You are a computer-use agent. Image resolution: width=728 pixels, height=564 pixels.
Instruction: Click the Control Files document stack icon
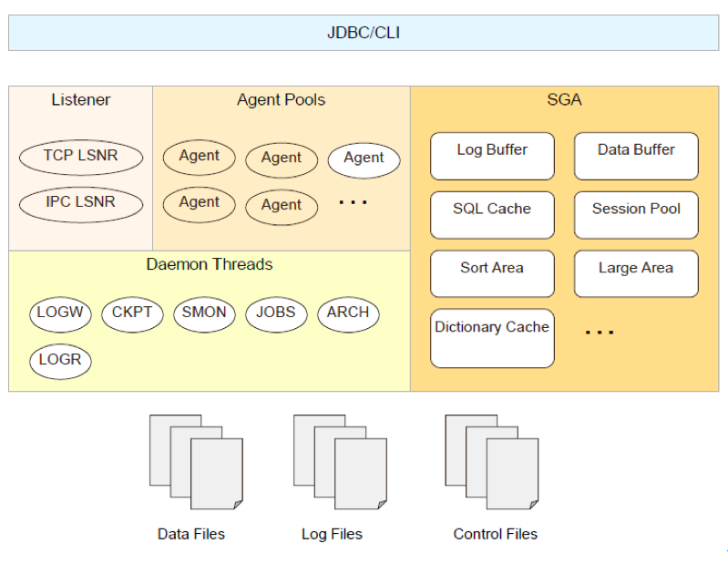coord(491,462)
